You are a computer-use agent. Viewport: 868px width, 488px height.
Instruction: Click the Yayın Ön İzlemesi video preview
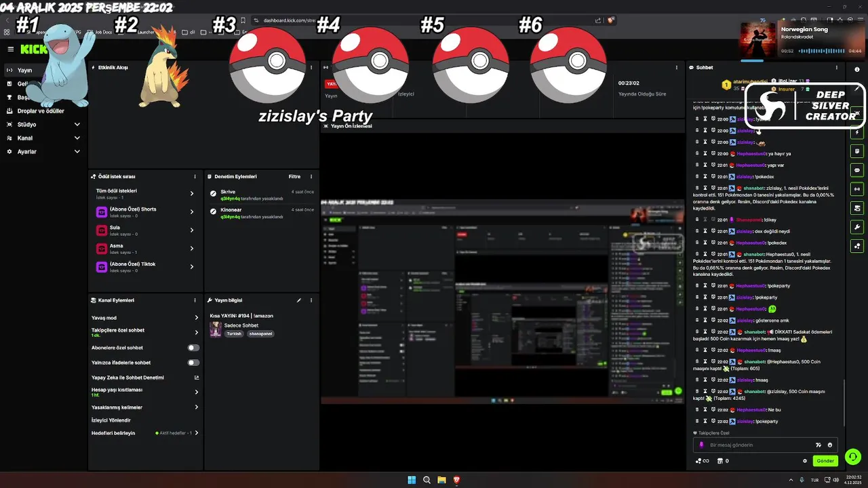pos(502,300)
